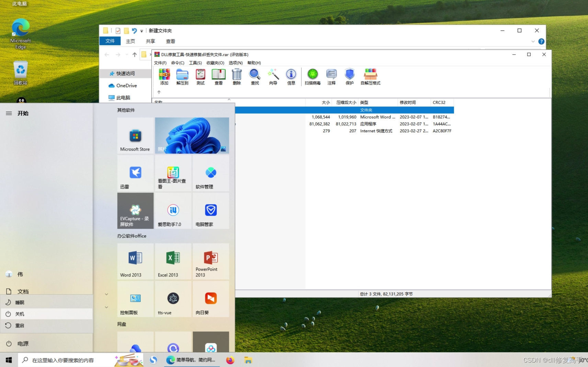This screenshot has height=367, width=588.
Task: Click the WinRAR Add (添加) toolbar icon
Action: tap(164, 77)
